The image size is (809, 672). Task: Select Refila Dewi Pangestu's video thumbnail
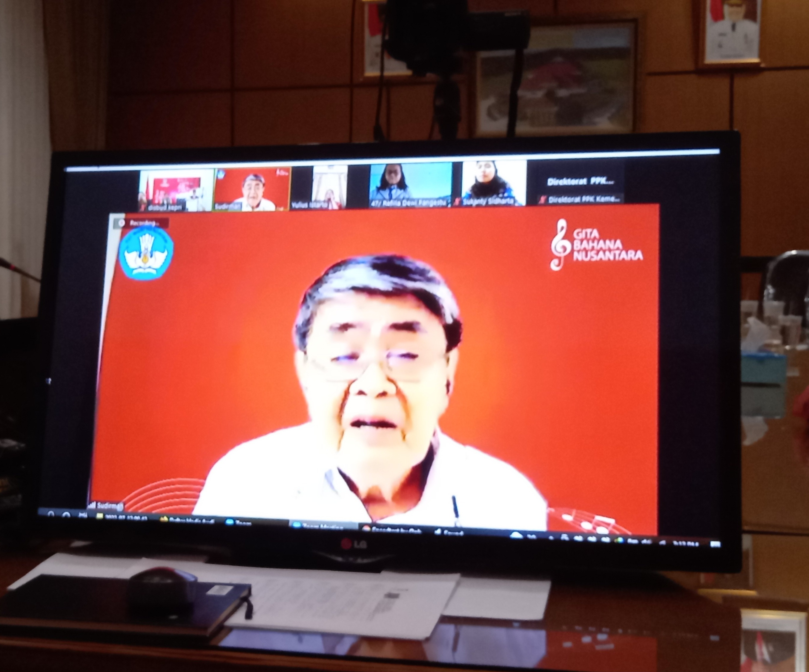[x=411, y=185]
